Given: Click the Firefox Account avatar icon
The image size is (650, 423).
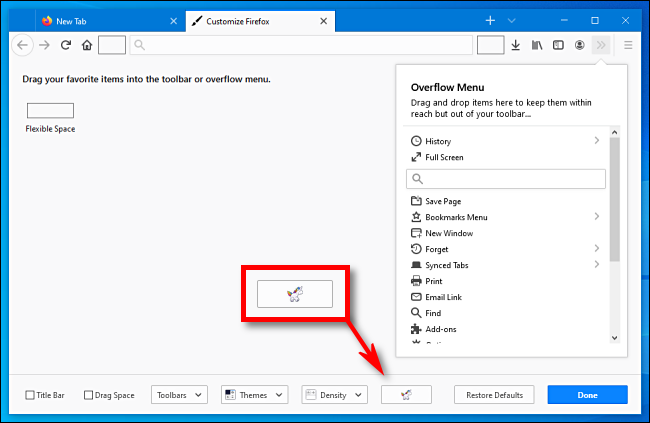Looking at the screenshot, I should click(x=580, y=45).
